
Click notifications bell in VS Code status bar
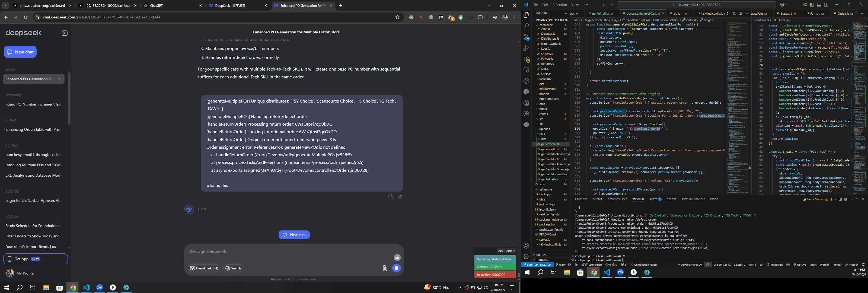click(x=863, y=265)
